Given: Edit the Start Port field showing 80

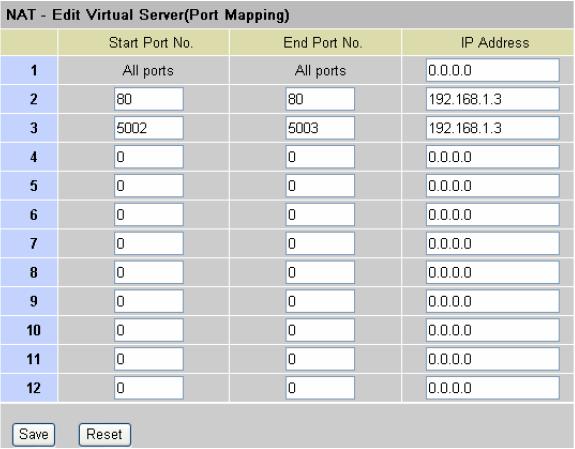Looking at the screenshot, I should click(149, 99).
